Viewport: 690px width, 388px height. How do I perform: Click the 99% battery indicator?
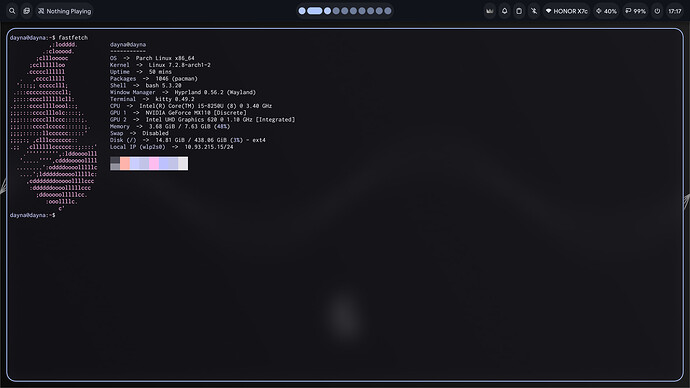[x=635, y=11]
